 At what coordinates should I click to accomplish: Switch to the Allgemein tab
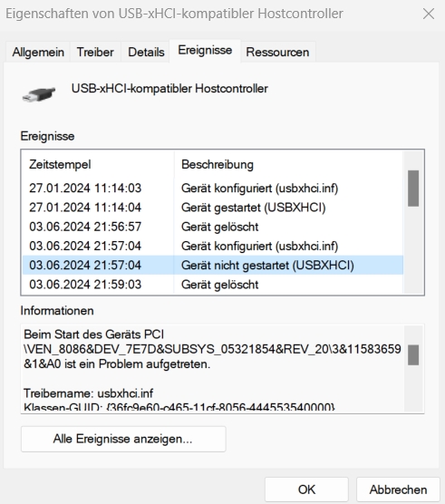click(38, 52)
